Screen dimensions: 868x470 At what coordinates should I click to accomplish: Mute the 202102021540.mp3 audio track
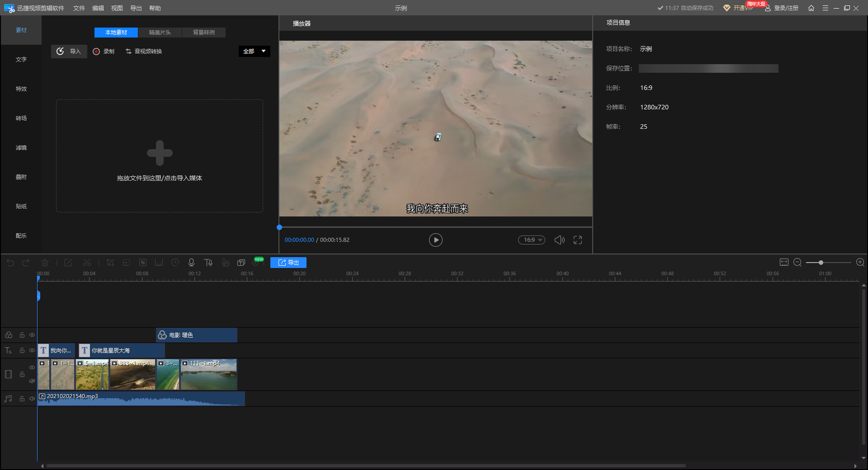pyautogui.click(x=32, y=399)
